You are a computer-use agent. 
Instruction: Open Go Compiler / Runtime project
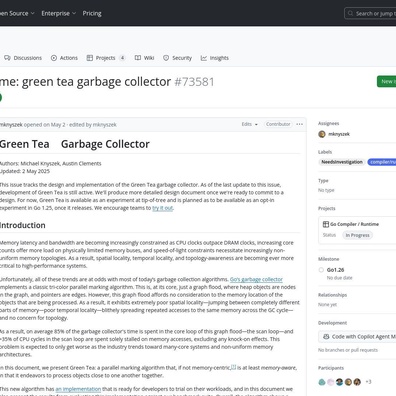point(354,224)
